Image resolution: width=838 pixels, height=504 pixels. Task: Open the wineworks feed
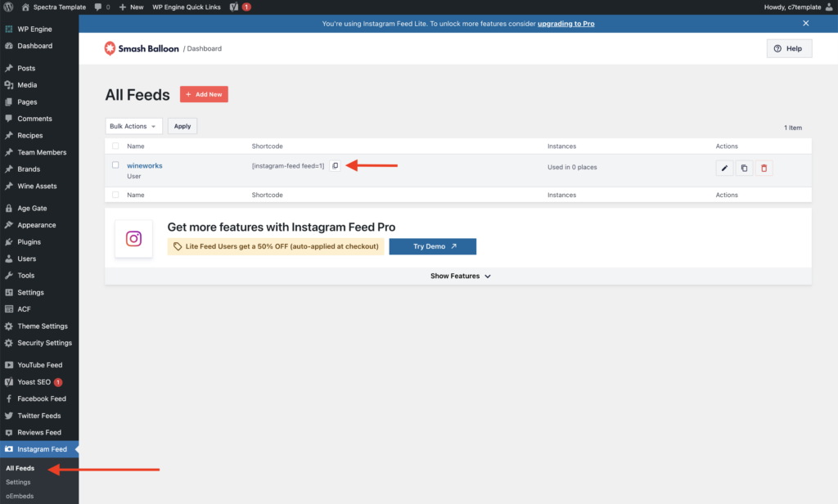tap(145, 166)
